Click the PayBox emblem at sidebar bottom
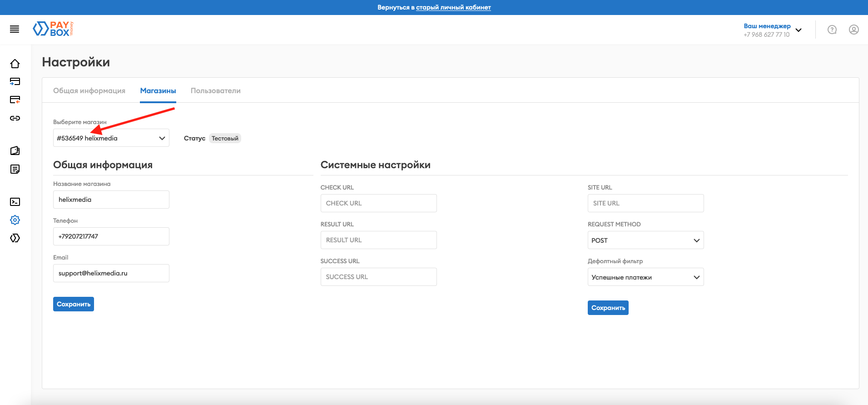 (15, 238)
